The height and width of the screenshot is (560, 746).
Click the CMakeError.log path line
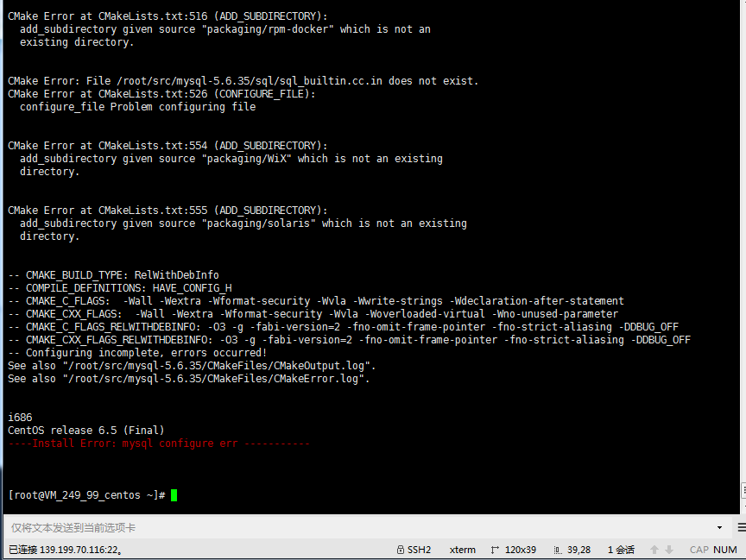tap(189, 379)
